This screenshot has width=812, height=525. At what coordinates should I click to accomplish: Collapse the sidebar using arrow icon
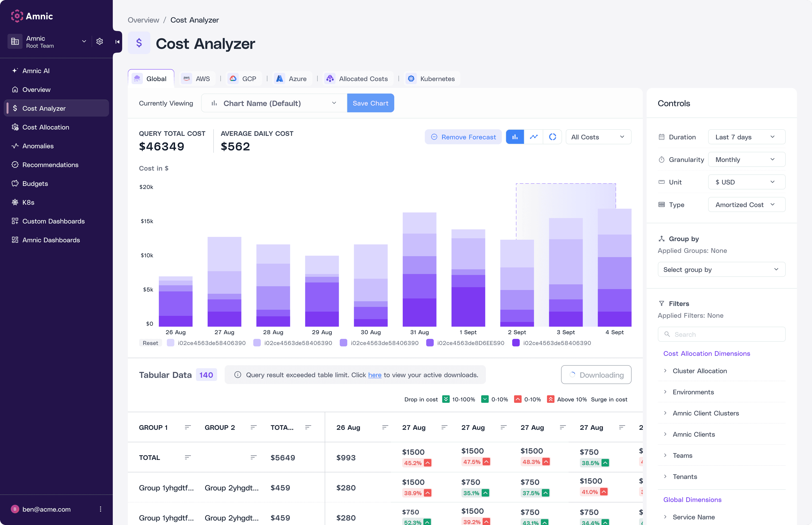click(117, 42)
